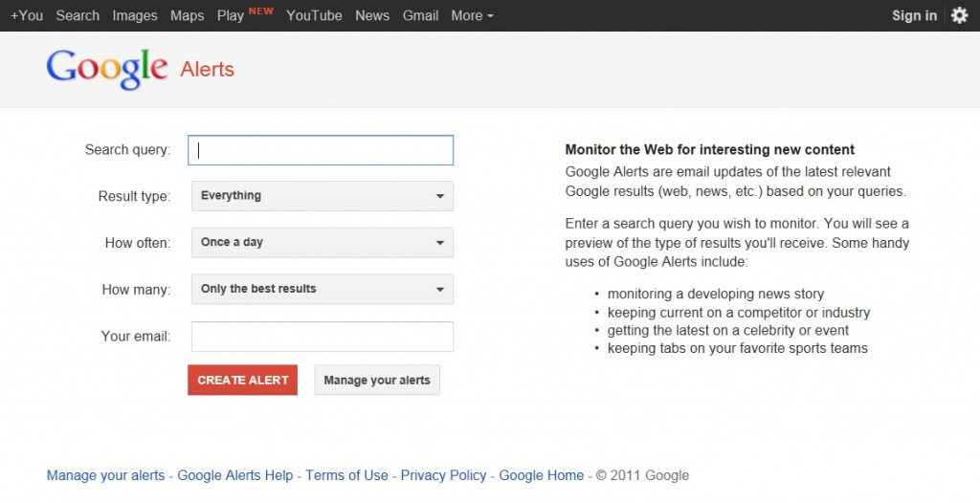Click the Result type label
Viewport: 980px width, 503px height.
pos(134,196)
